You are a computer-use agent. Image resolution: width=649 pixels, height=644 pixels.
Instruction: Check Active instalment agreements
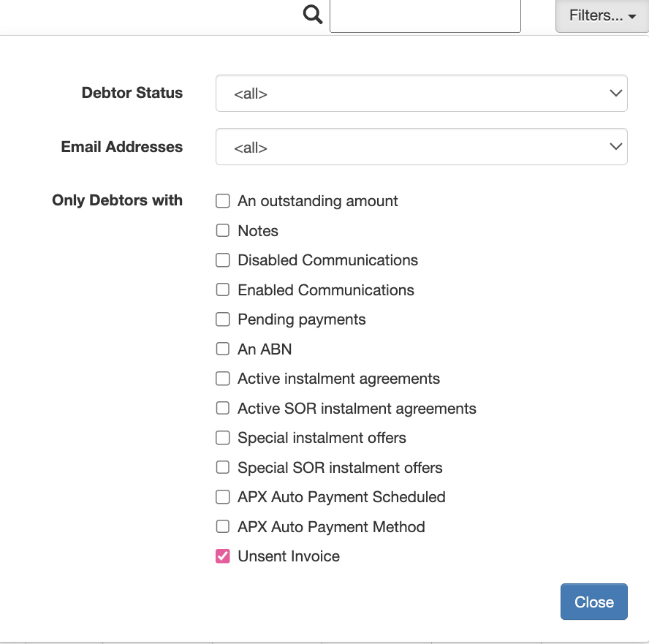(222, 379)
